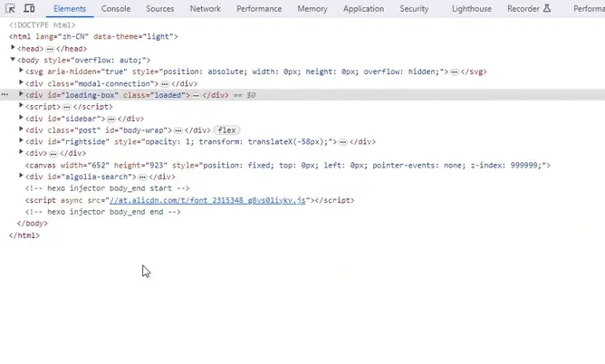Image resolution: width=605 pixels, height=364 pixels.
Task: Open the Security tab
Action: pyautogui.click(x=414, y=8)
